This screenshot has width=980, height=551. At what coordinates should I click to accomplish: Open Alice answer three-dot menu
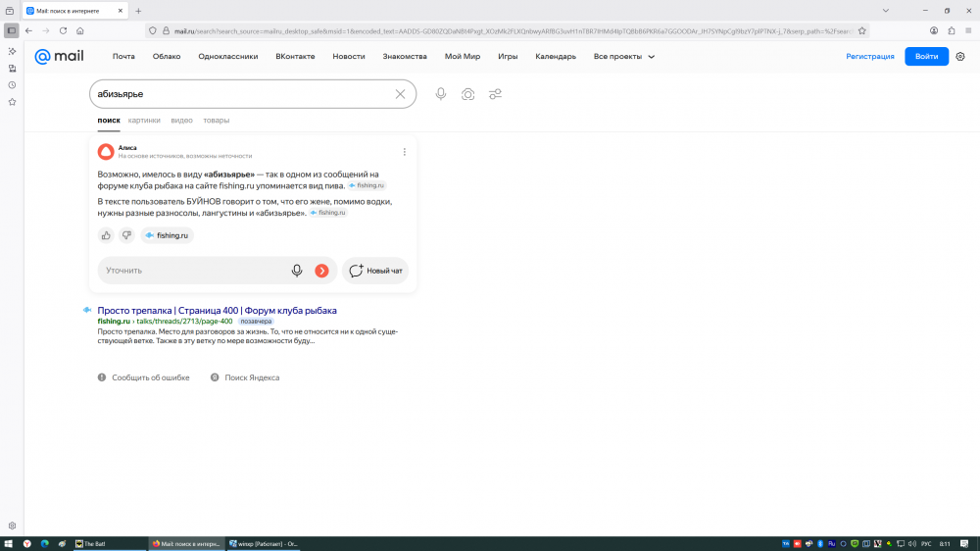point(405,152)
